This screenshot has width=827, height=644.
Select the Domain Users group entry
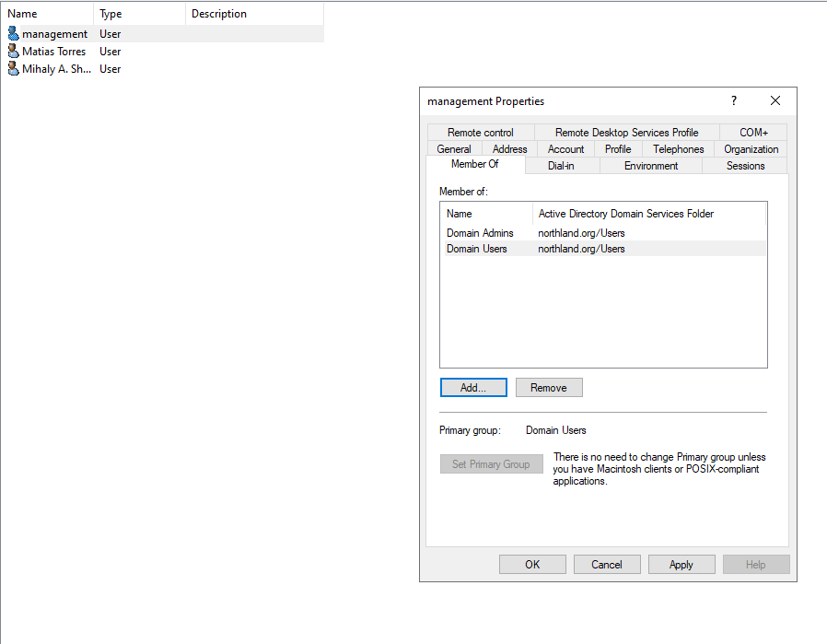tap(477, 249)
